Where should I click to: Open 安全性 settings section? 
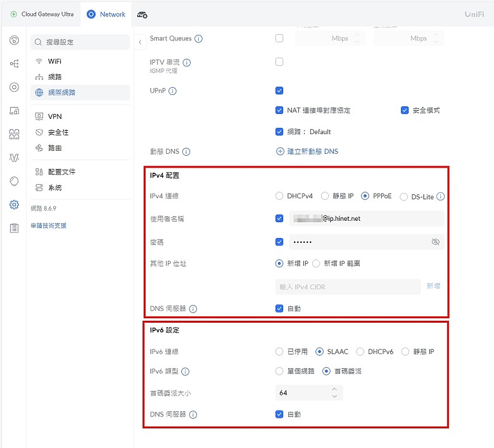(x=80, y=132)
